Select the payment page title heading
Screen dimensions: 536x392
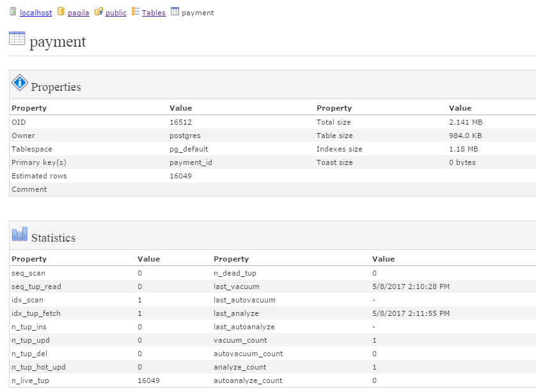[x=58, y=42]
